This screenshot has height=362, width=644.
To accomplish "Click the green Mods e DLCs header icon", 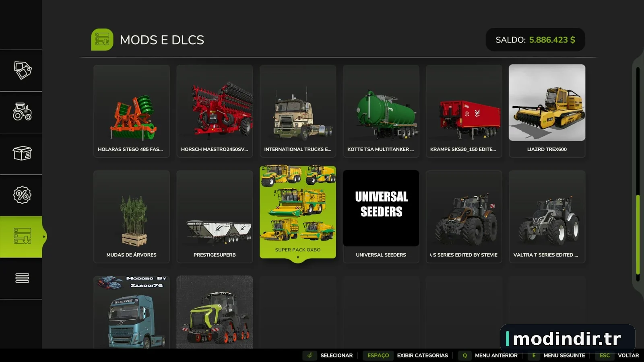I will [102, 39].
